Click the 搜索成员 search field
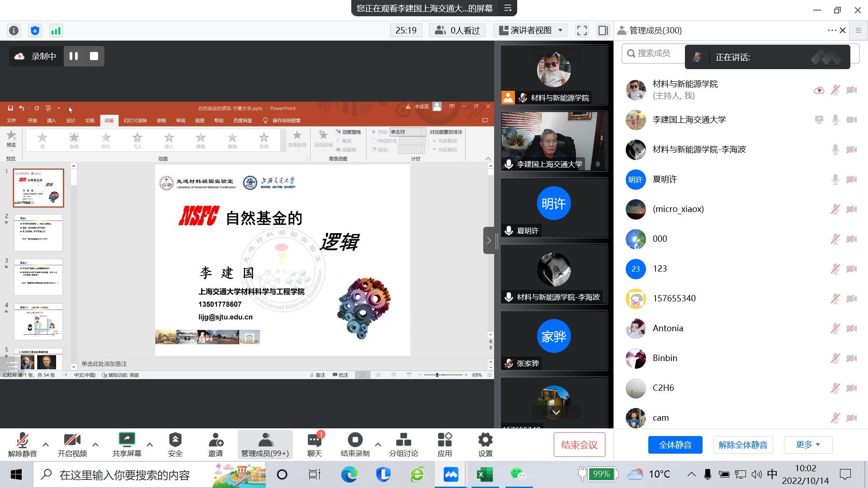 [654, 53]
